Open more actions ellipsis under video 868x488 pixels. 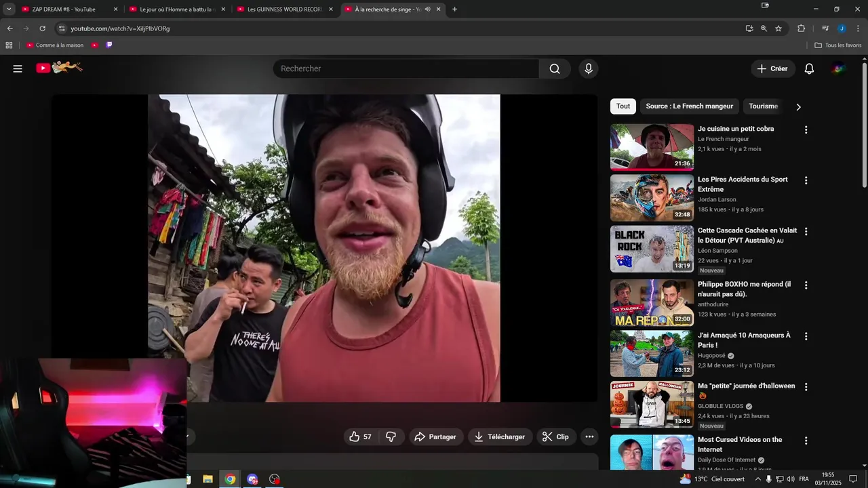(x=589, y=437)
